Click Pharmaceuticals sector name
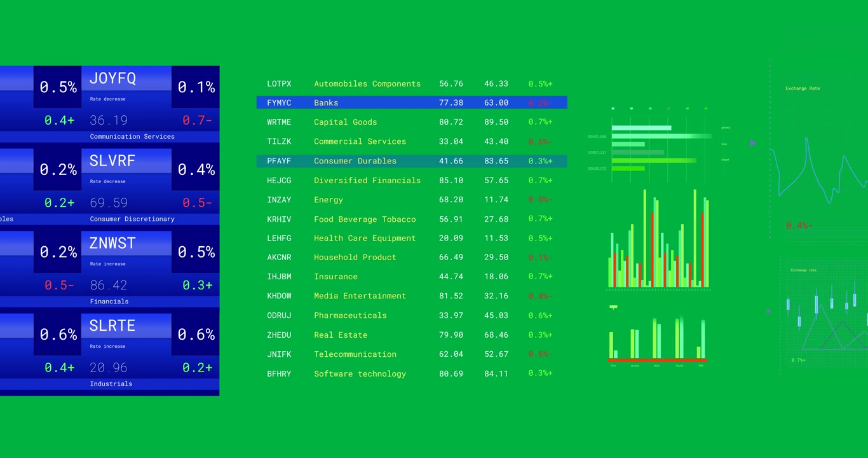The image size is (868, 458). [x=350, y=316]
